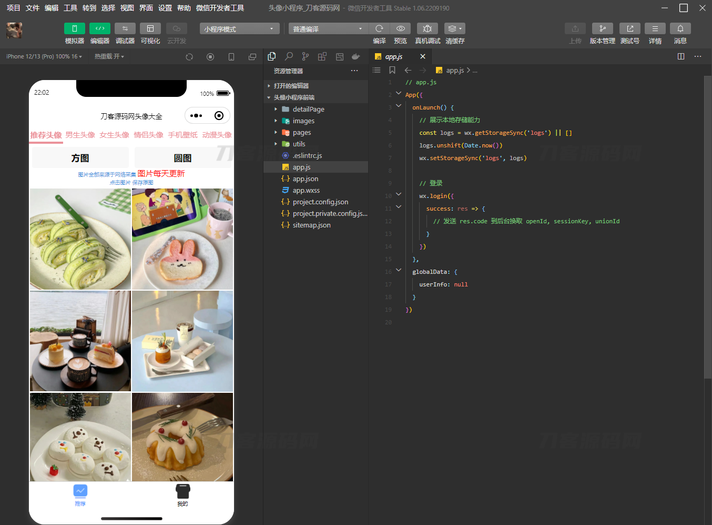Click the 详情 details icon
The width and height of the screenshot is (712, 525).
655,29
